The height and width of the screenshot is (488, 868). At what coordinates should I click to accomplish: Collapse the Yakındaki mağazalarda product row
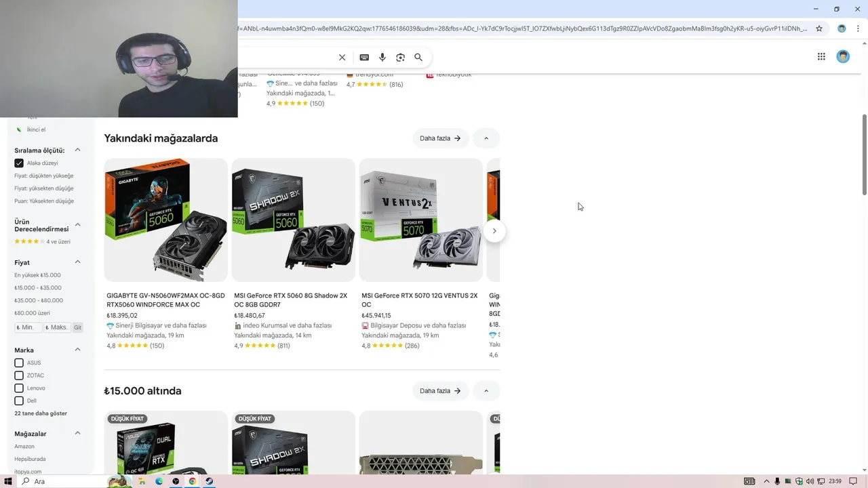pos(486,138)
